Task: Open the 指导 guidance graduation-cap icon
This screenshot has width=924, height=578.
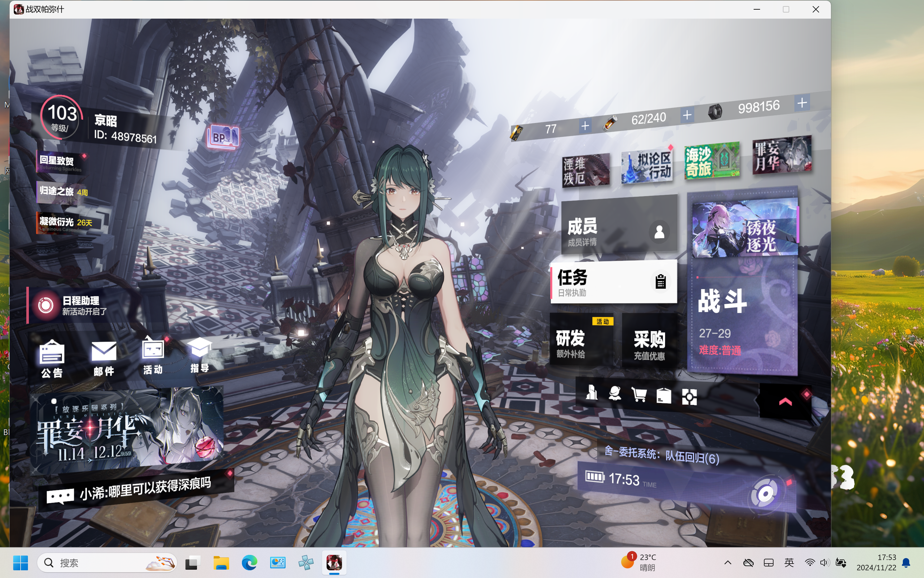Action: [x=200, y=355]
